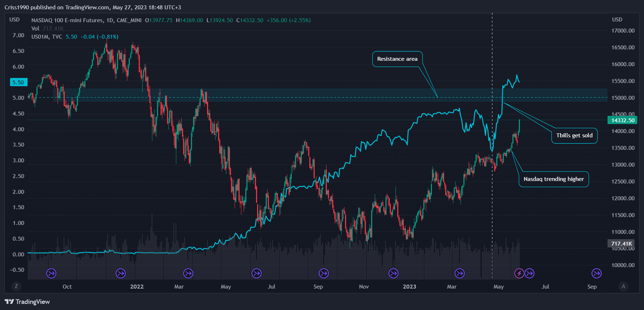
Task: Click the Z timezone icon
Action: (x=16, y=286)
